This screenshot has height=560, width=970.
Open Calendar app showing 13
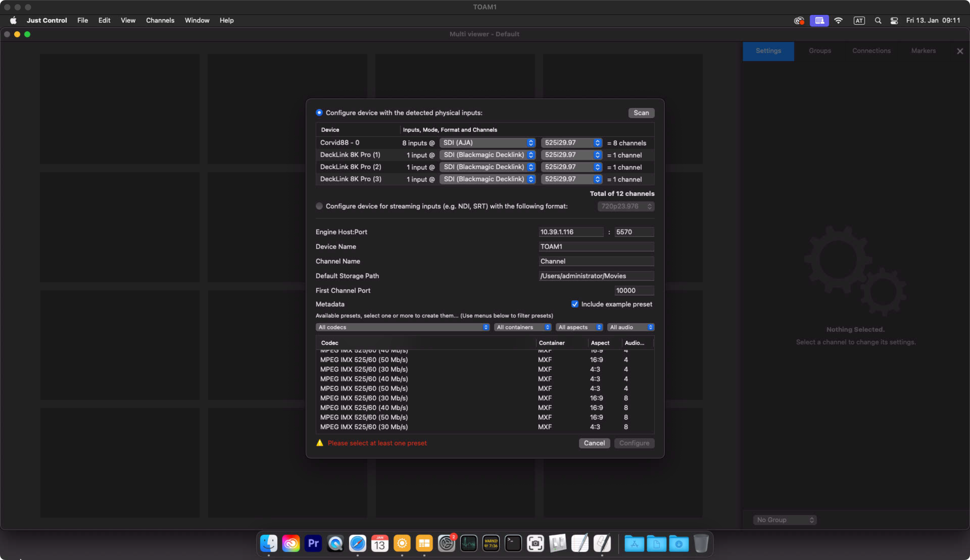click(380, 543)
